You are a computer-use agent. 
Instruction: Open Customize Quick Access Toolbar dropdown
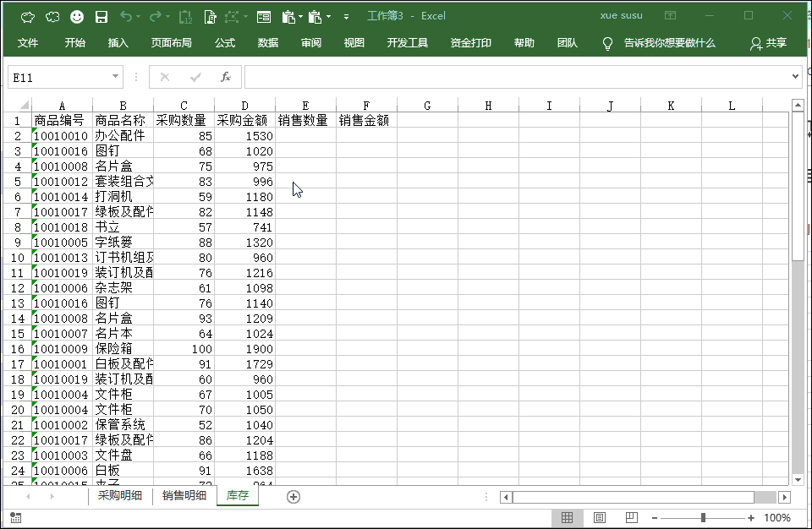(345, 16)
